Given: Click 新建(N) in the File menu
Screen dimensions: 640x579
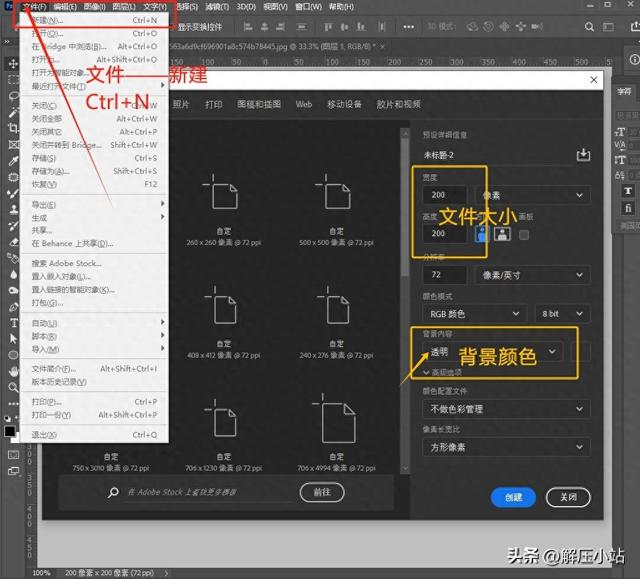Looking at the screenshot, I should pyautogui.click(x=94, y=20).
